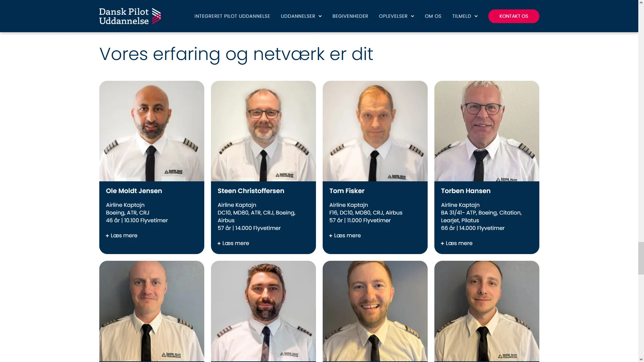The image size is (644, 362).
Task: Click Torben Hansen's portrait photo
Action: [x=487, y=131]
